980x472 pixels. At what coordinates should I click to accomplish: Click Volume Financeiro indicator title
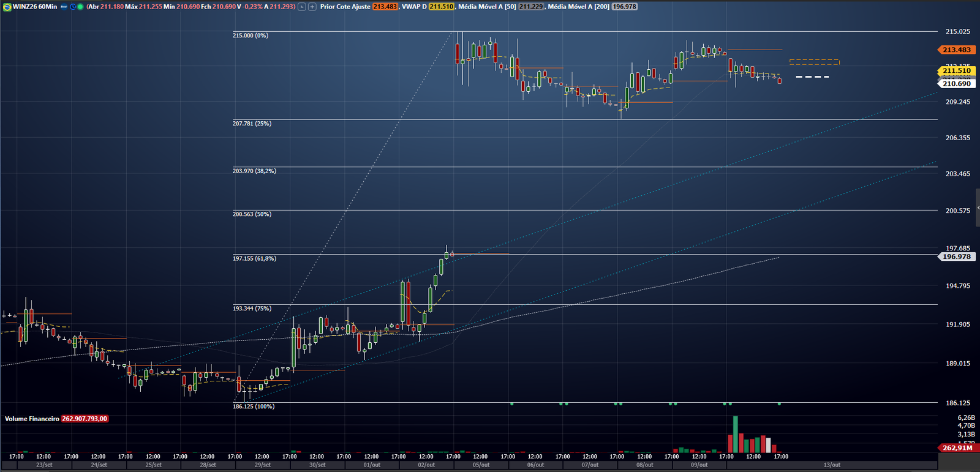coord(32,419)
